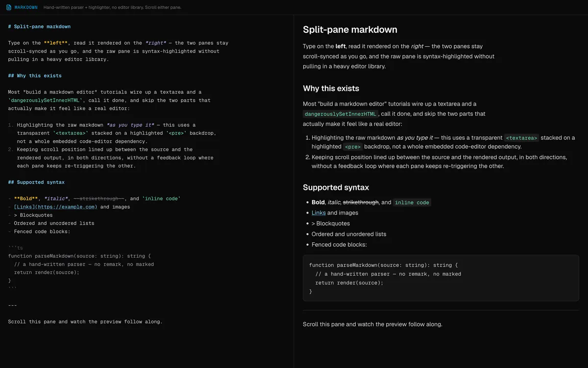This screenshot has height=368, width=588.
Task: Click the 'Supported syntax' preview heading
Action: coord(336,187)
